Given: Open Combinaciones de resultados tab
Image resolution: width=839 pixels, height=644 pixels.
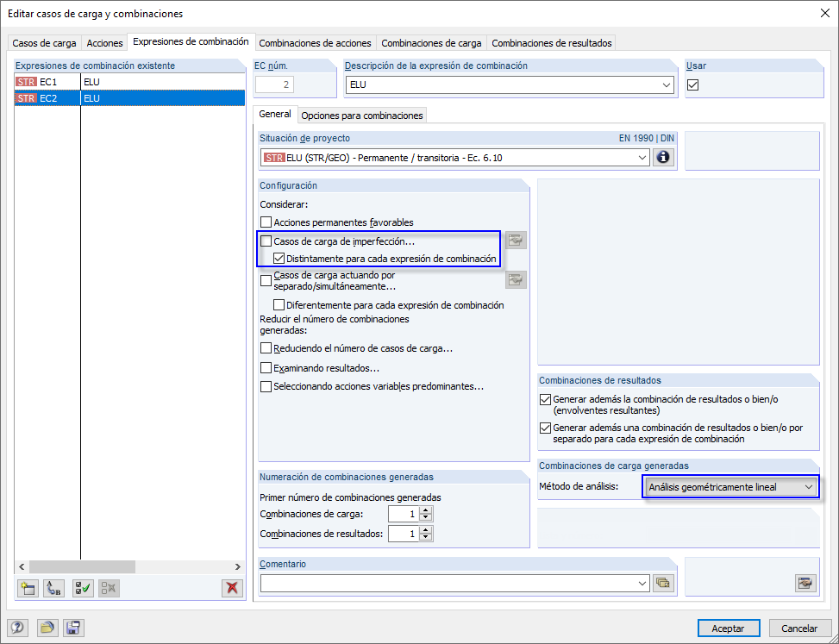Looking at the screenshot, I should 552,43.
